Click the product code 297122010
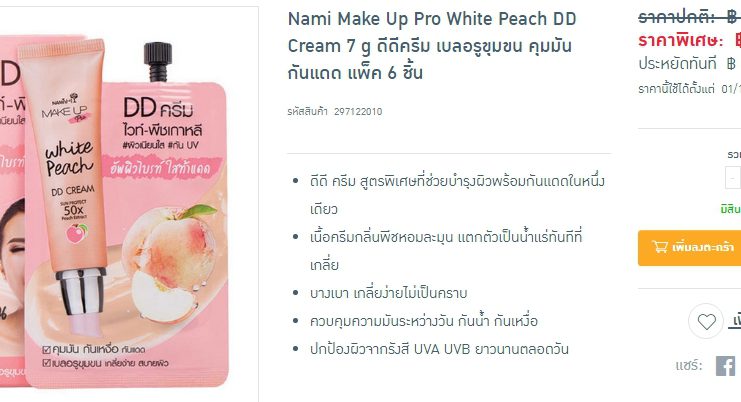This screenshot has width=741, height=402. tap(358, 112)
